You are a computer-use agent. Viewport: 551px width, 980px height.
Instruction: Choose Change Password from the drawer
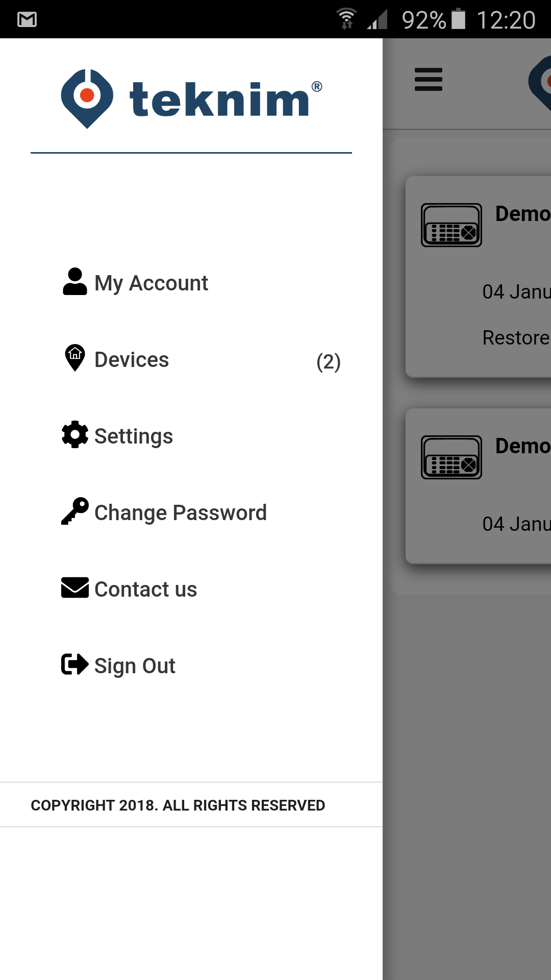pyautogui.click(x=181, y=513)
